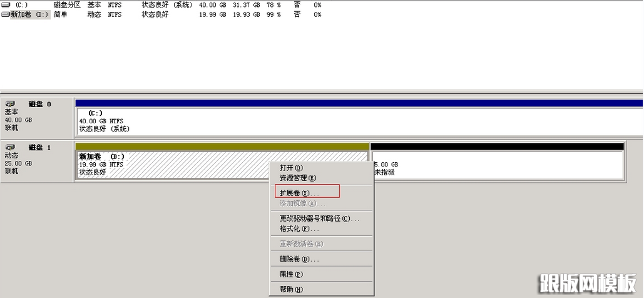This screenshot has width=644, height=298.
Task: Select the (C:) 40.00 GB NTFS partition block
Action: [x=358, y=121]
